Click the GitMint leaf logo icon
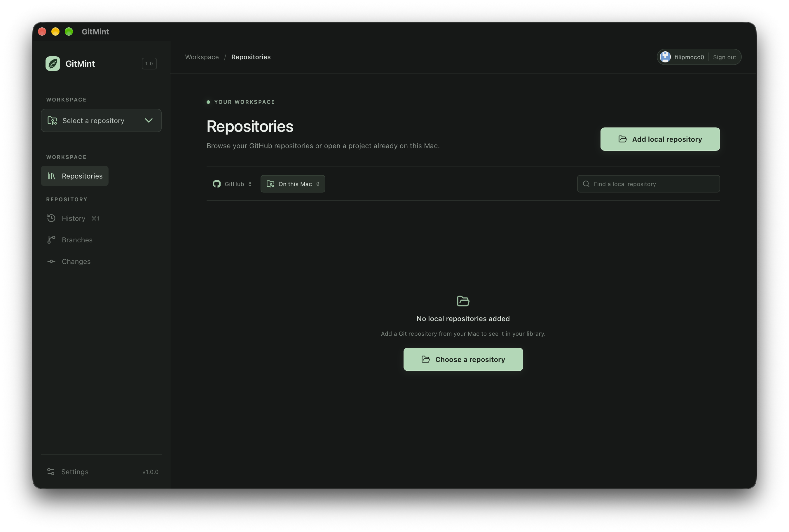 click(x=53, y=64)
